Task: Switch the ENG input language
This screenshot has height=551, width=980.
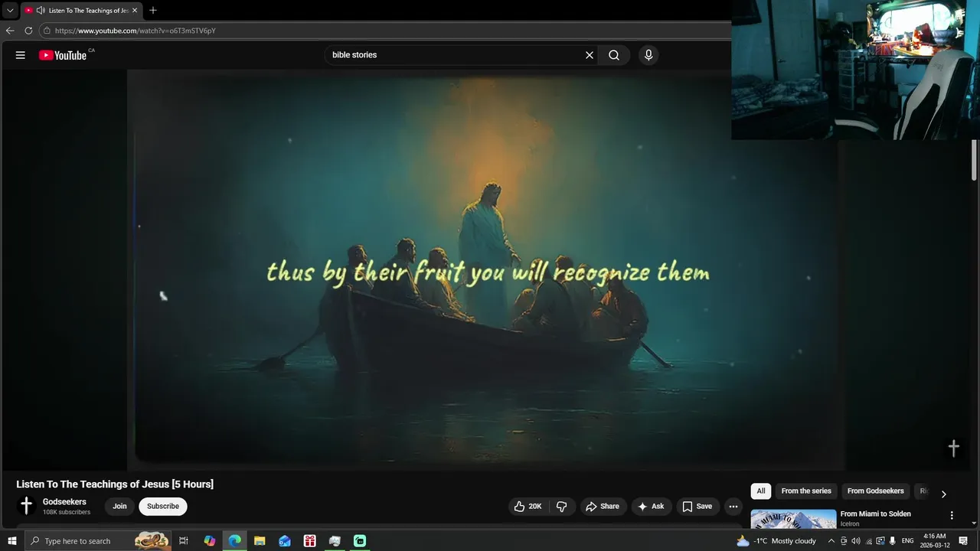Action: point(908,541)
